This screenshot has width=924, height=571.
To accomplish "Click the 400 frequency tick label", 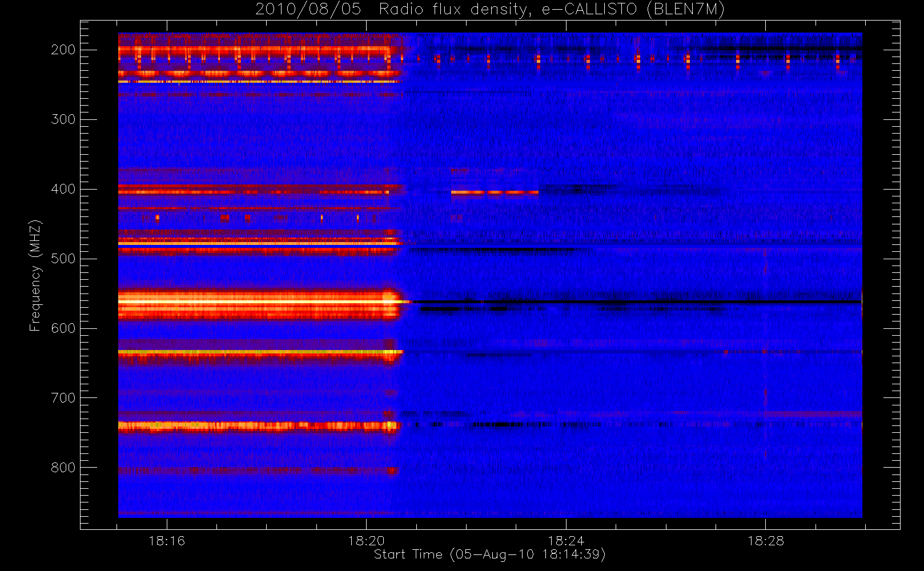I will 63,189.
